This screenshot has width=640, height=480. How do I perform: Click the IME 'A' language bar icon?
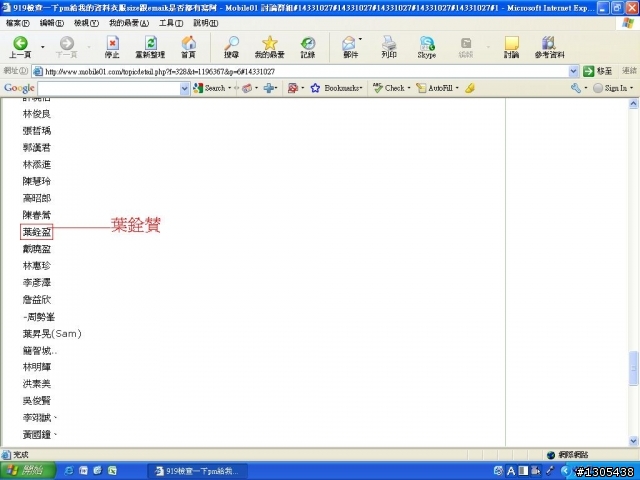click(x=511, y=471)
